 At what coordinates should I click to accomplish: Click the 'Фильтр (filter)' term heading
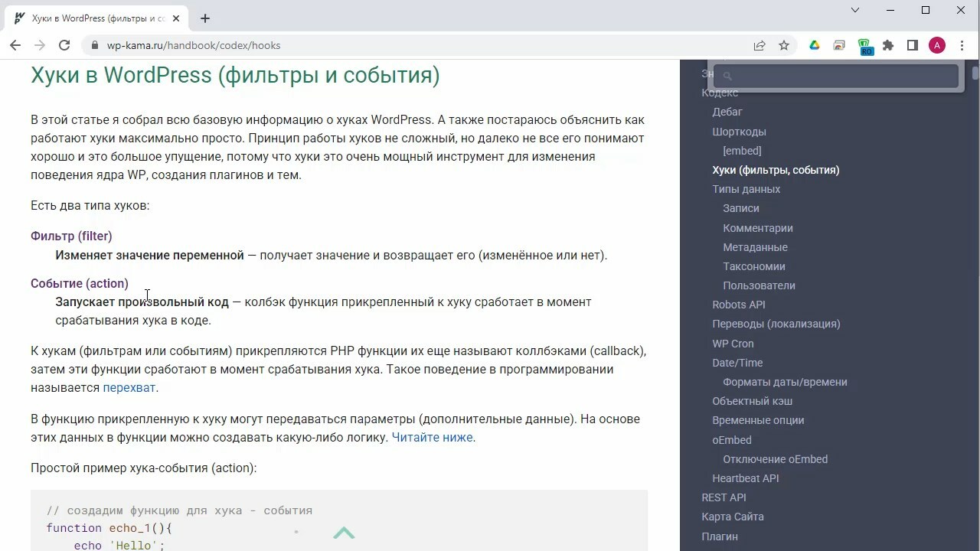pos(71,236)
